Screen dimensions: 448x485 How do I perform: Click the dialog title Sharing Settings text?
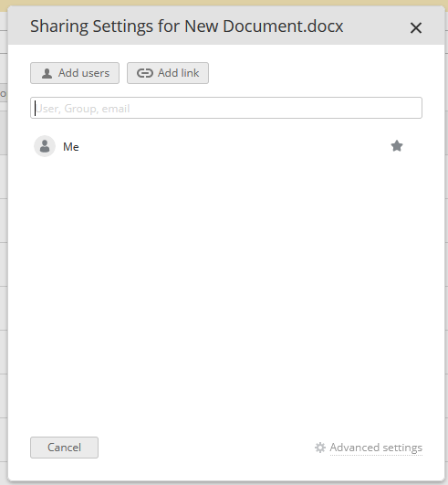91,26
